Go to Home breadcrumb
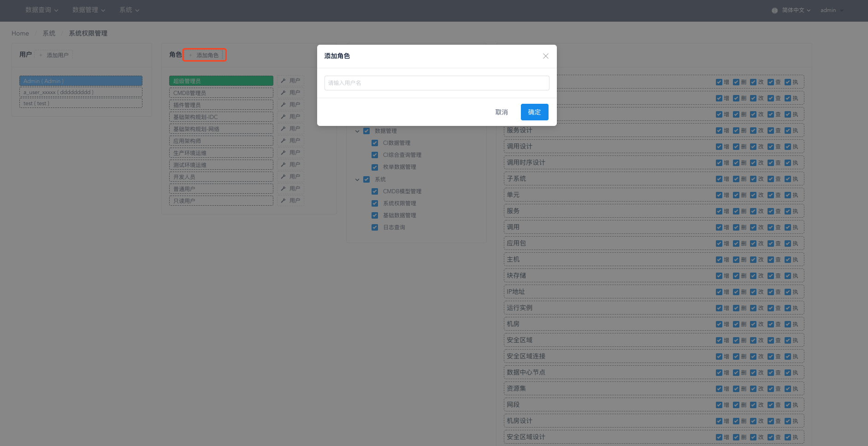The width and height of the screenshot is (868, 446). (x=20, y=33)
